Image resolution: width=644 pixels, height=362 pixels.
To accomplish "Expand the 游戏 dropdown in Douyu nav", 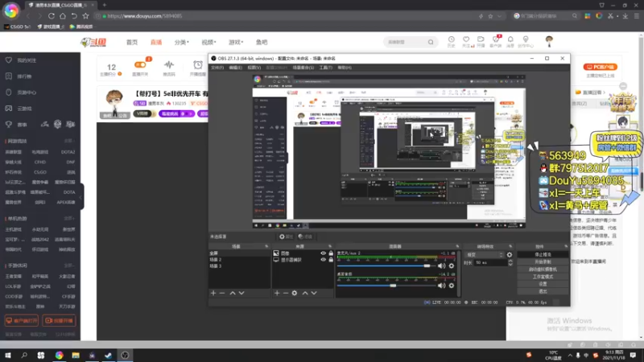I will tap(236, 43).
